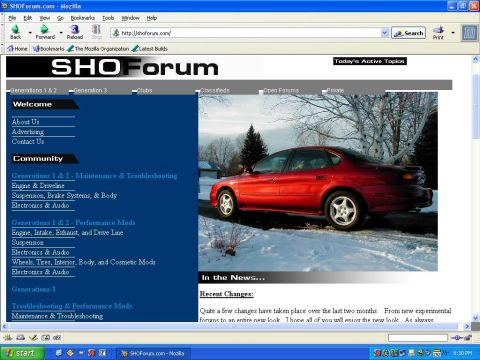Open the Tools menu
The image size is (480, 360).
(x=108, y=18)
